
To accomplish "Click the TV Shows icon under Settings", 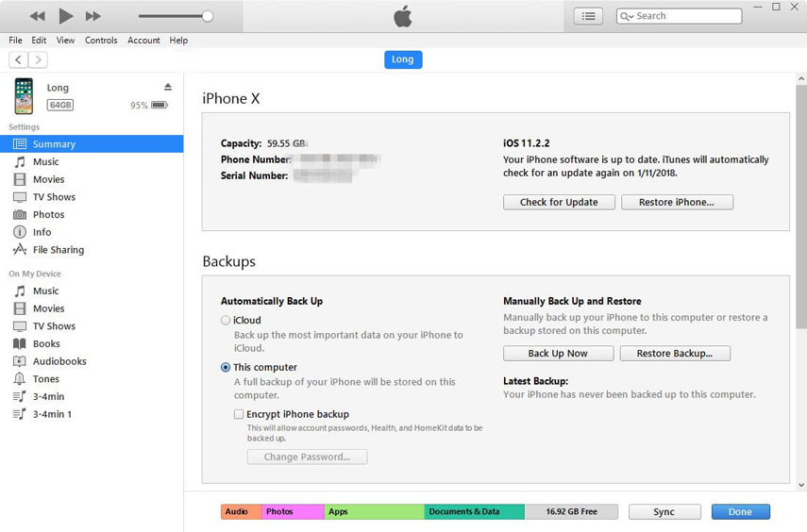I will 20,197.
